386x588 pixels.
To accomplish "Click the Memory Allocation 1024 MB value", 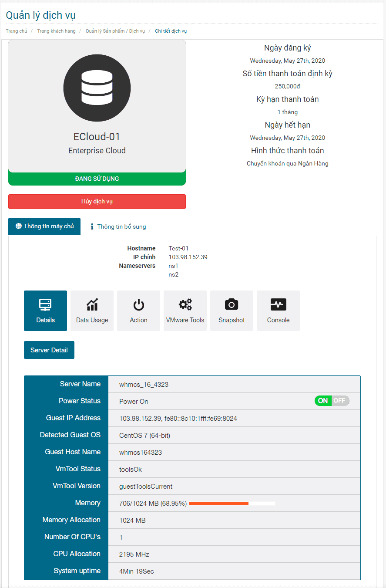I will click(x=132, y=520).
